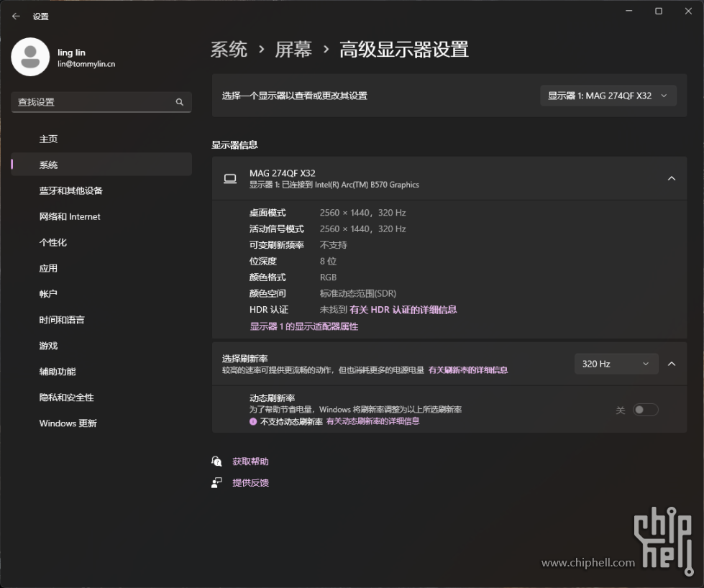Click the 颜色空间 value 标准动态范围(SDR)
The image size is (704, 588).
coord(358,293)
